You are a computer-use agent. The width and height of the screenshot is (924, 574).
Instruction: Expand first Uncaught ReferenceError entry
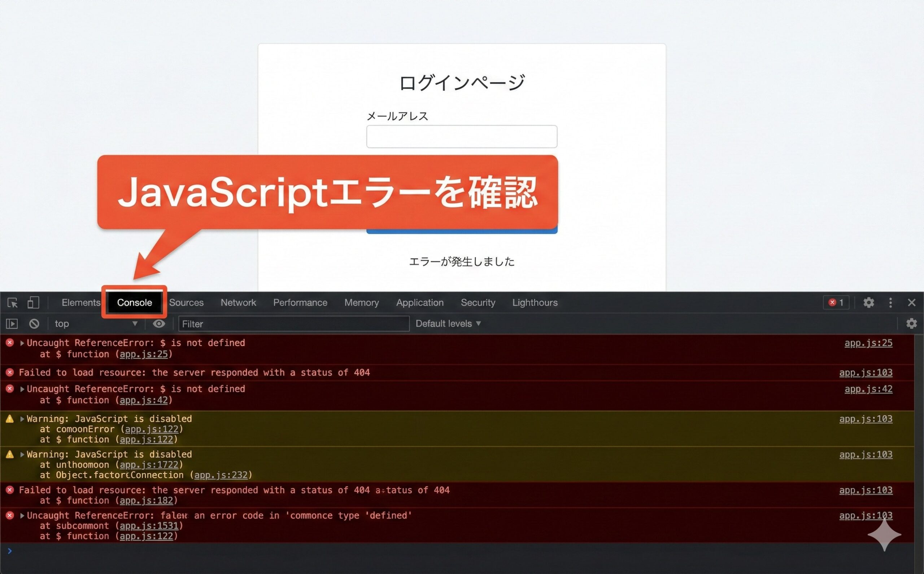coord(22,343)
